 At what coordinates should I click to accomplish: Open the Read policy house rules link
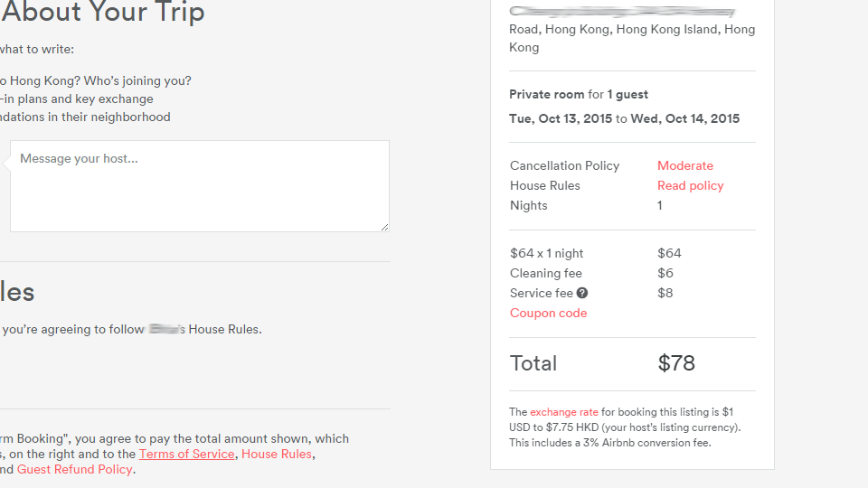pyautogui.click(x=690, y=186)
